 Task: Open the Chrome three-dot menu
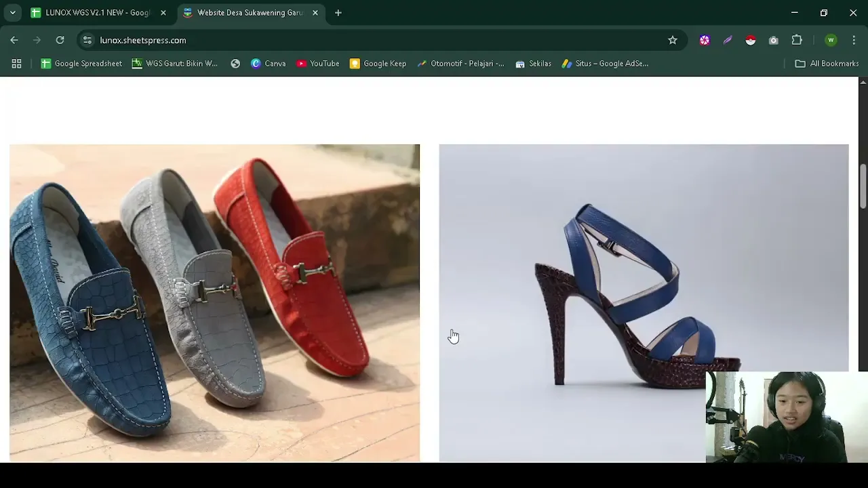click(854, 40)
